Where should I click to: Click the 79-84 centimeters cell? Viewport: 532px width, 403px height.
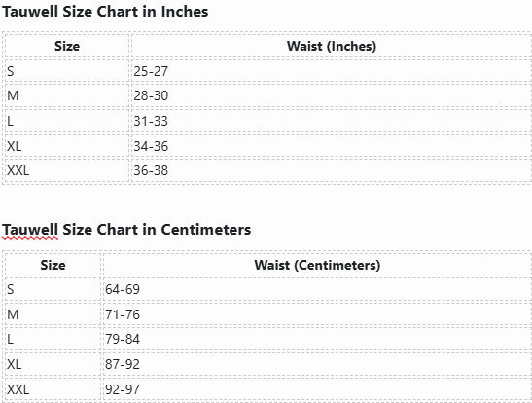pyautogui.click(x=317, y=339)
